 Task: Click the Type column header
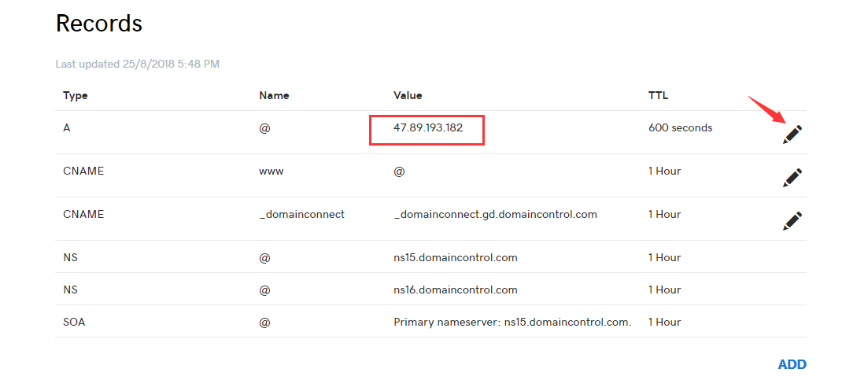(76, 95)
